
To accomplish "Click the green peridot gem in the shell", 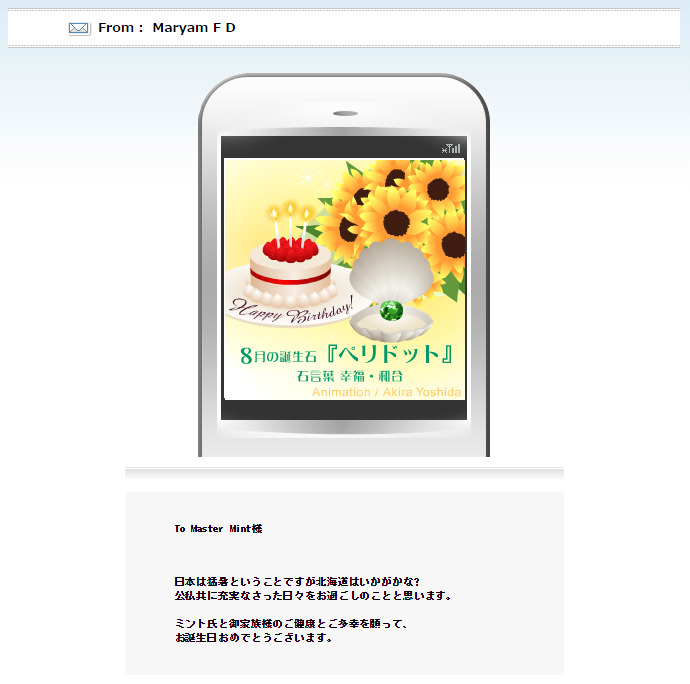I will pyautogui.click(x=392, y=310).
